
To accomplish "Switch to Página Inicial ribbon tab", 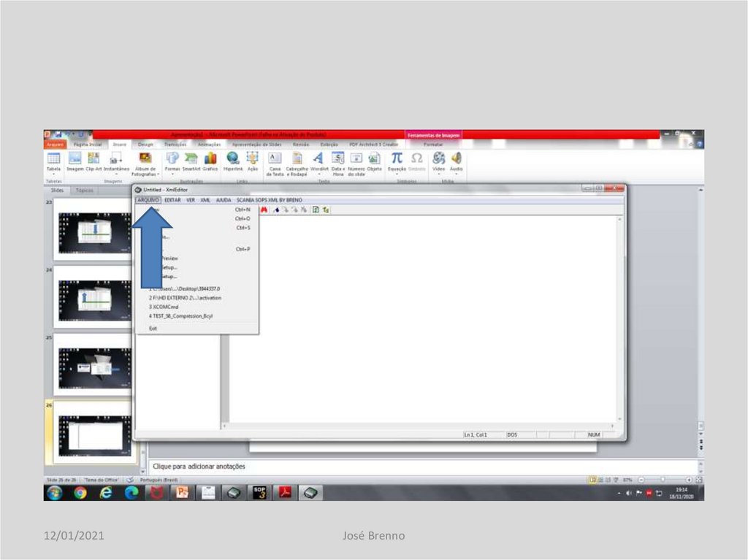I will coord(88,144).
